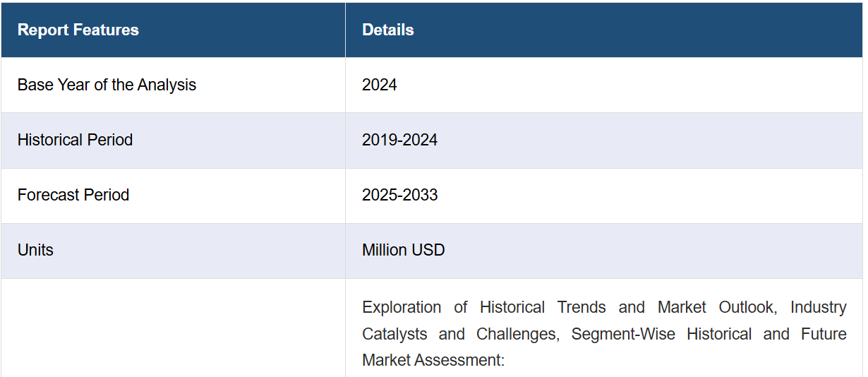Click the Industry Catalysts and Challenges line
Screen dimensions: 868x377
pos(604,334)
